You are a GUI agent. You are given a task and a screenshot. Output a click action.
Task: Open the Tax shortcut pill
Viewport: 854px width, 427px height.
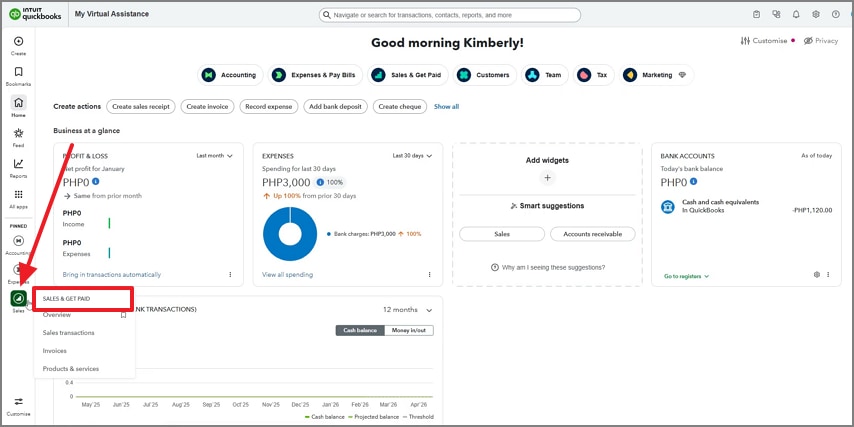point(593,75)
